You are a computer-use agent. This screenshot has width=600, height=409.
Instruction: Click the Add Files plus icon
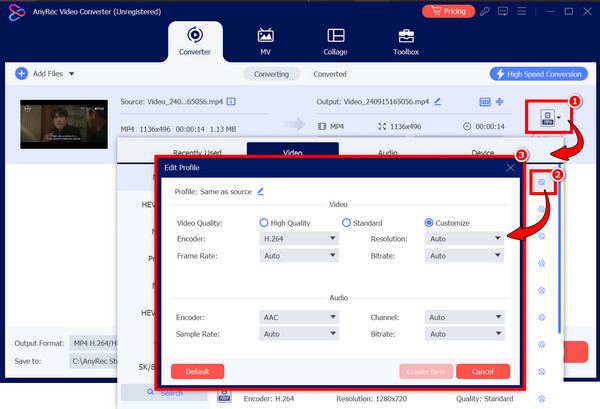point(21,73)
